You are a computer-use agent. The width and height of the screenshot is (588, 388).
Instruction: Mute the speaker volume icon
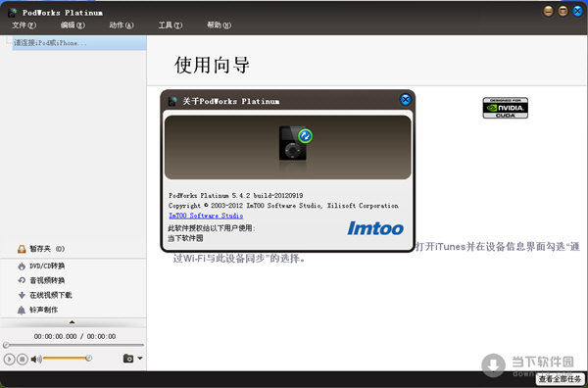[x=36, y=360]
